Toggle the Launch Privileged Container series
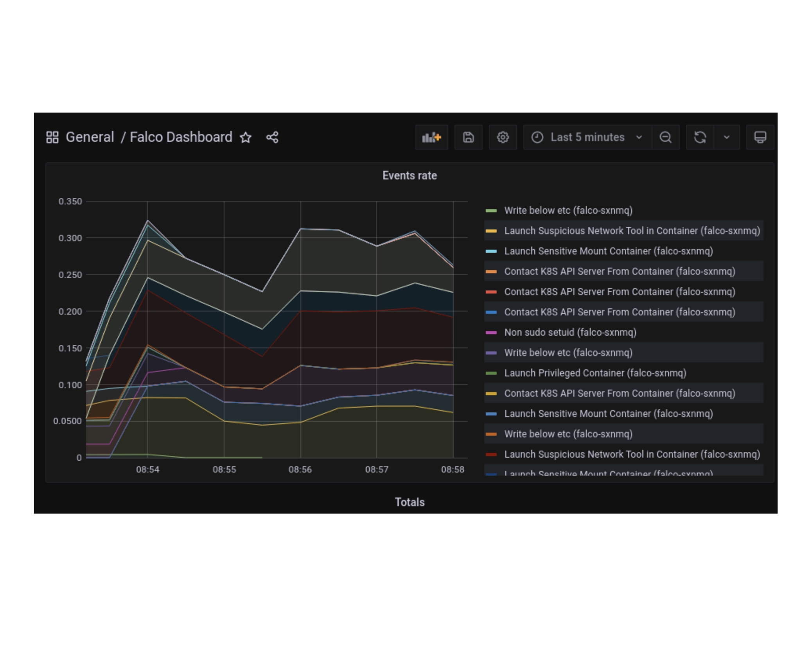Viewport: 812px width, 666px height. tap(595, 373)
